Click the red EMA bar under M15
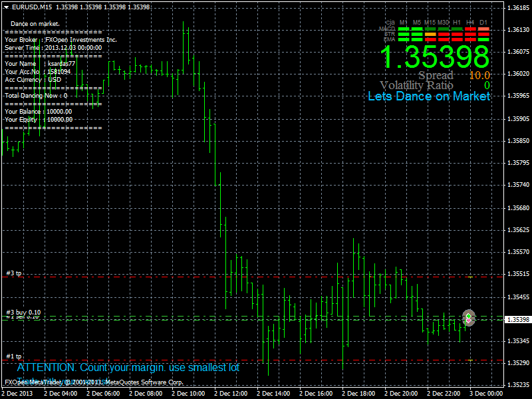Viewport: 532px width, 399px height. [430, 39]
